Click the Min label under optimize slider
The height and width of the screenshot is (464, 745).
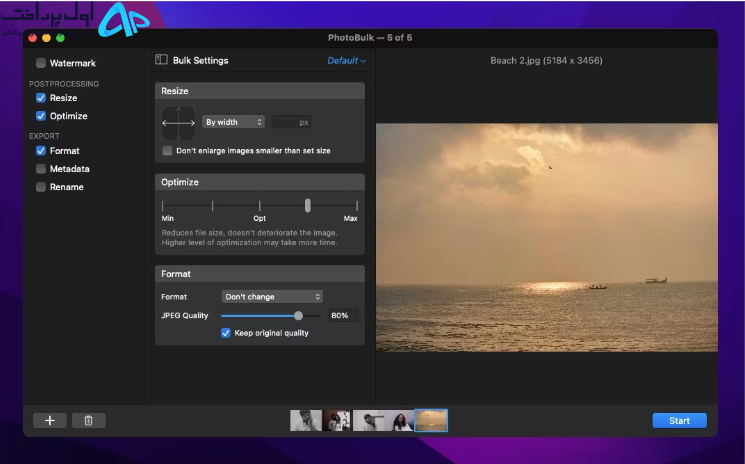(x=168, y=218)
